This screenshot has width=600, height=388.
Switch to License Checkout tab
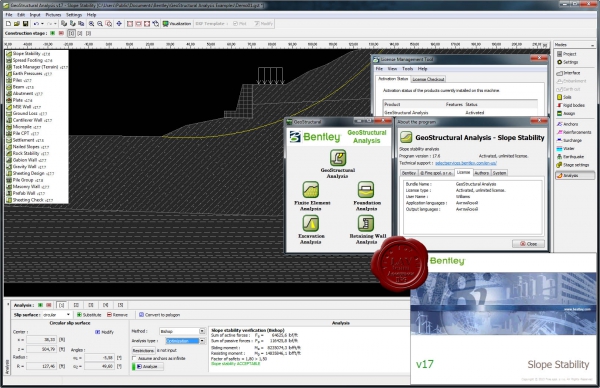pos(428,79)
